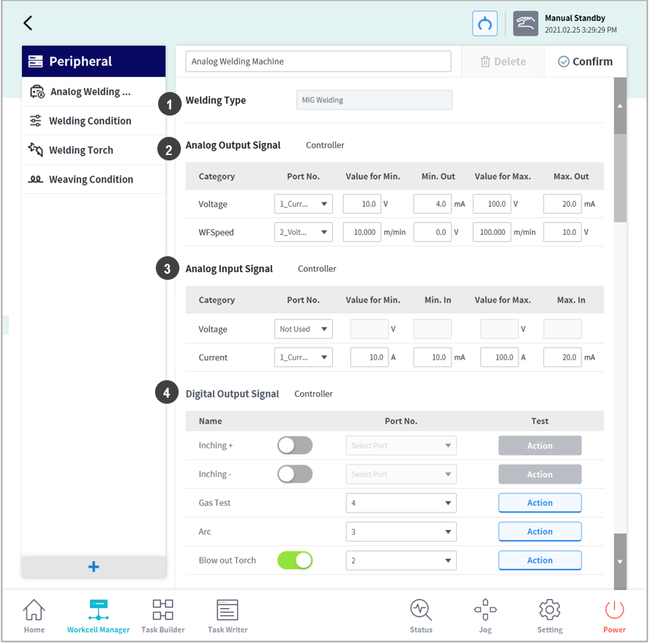
Task: Open the Status monitor icon
Action: [x=421, y=615]
